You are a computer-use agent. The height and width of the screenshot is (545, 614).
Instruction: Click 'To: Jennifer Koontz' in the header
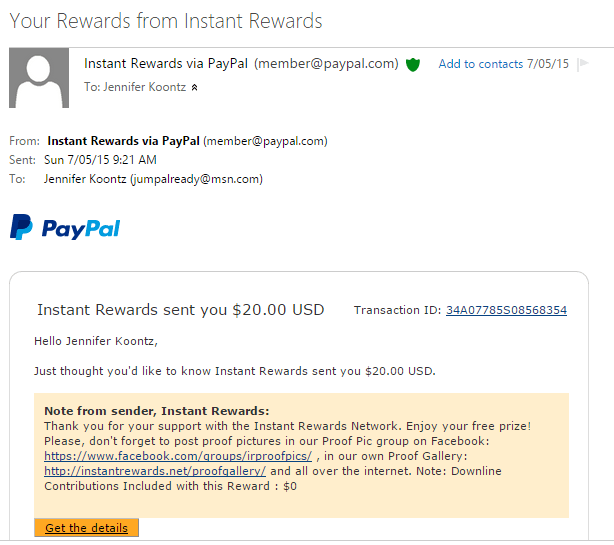click(135, 87)
